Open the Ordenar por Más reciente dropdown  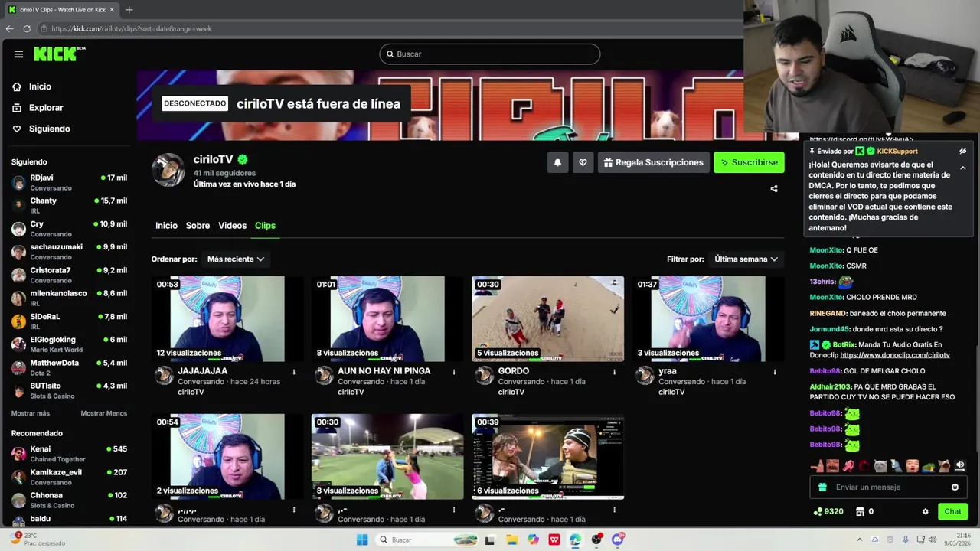236,259
